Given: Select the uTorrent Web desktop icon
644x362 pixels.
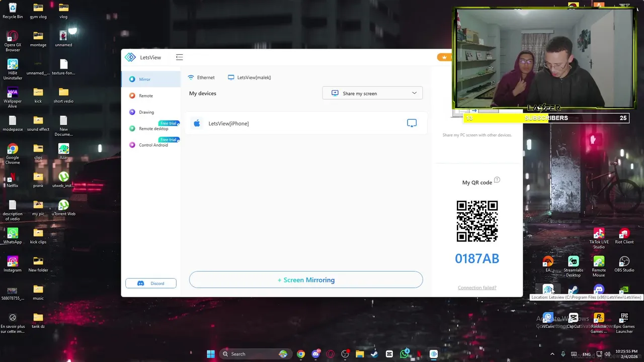Looking at the screenshot, I should coord(63,208).
